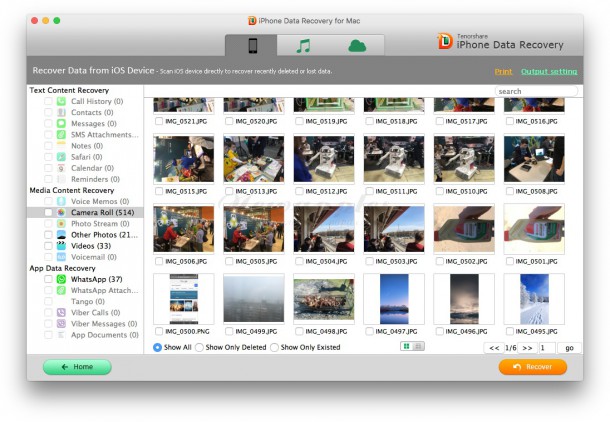The height and width of the screenshot is (422, 610).
Task: Click the go button
Action: click(x=569, y=348)
